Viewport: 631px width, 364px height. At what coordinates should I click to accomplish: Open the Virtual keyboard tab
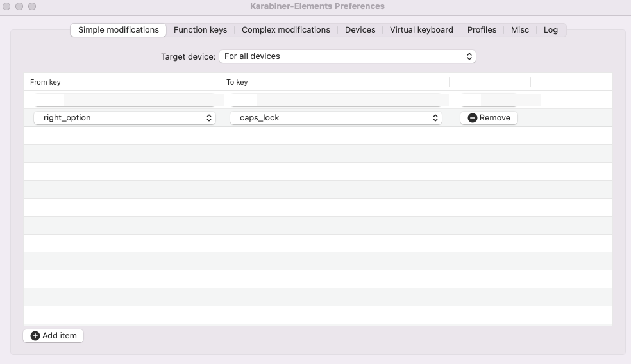coord(421,30)
